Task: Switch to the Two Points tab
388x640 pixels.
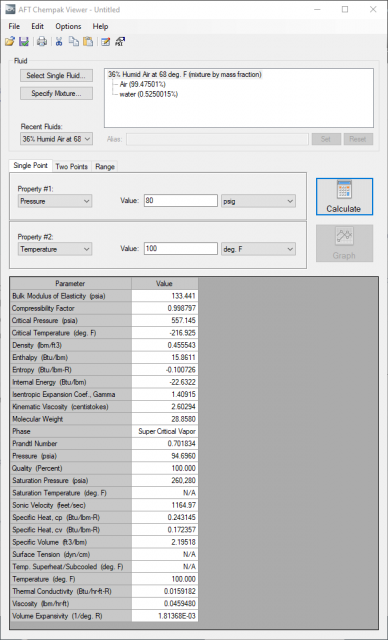Action: 71,167
